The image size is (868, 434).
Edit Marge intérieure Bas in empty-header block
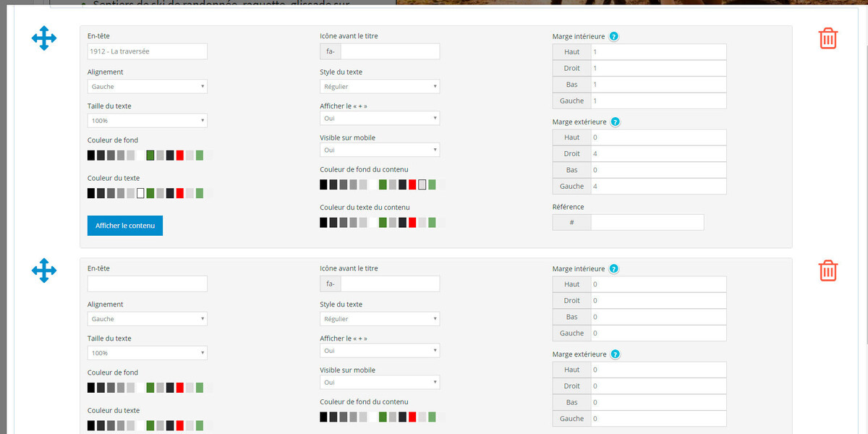point(658,317)
